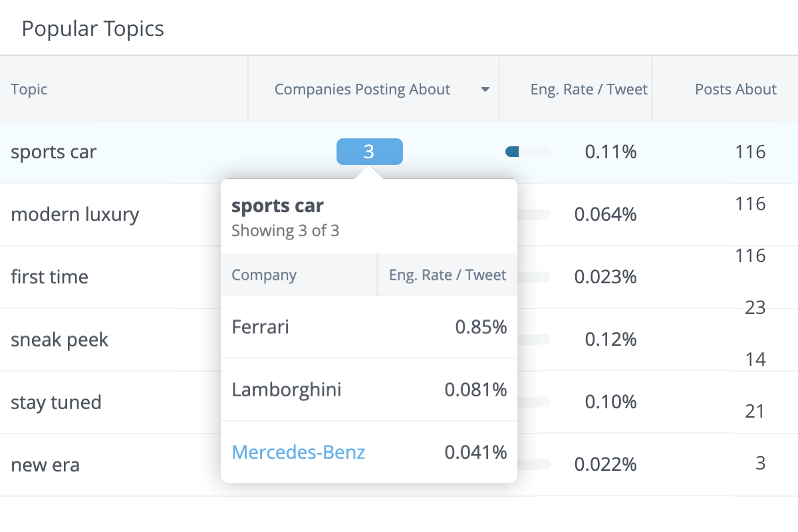798x532 pixels.
Task: Open the Mercedes-Benz link
Action: coord(299,452)
